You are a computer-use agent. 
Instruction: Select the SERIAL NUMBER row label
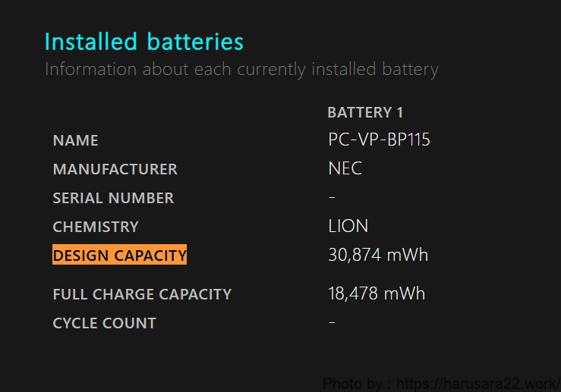coord(113,198)
